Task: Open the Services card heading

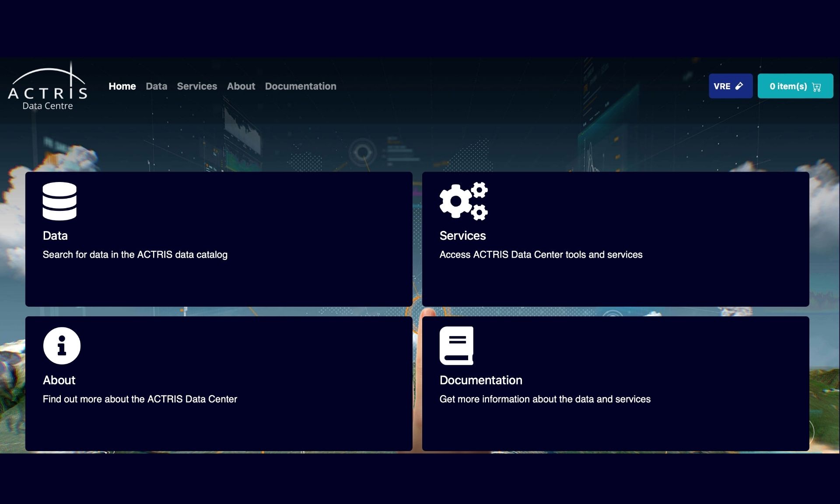Action: point(462,235)
